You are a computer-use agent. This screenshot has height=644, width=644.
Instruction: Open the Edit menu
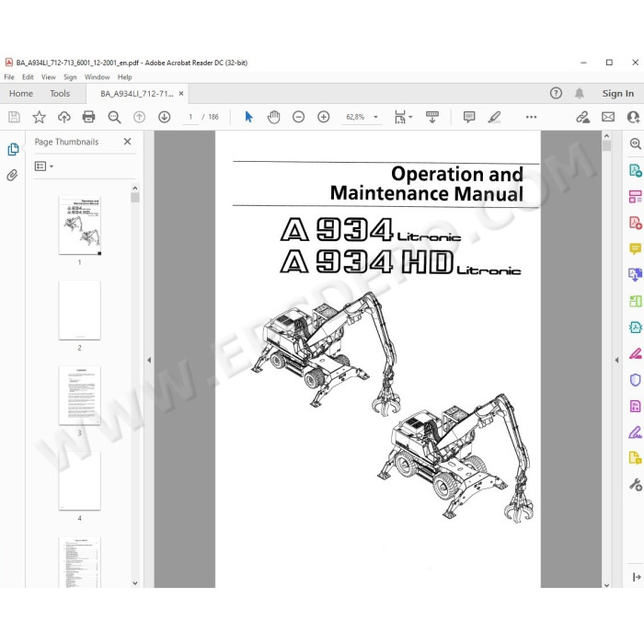tap(28, 76)
